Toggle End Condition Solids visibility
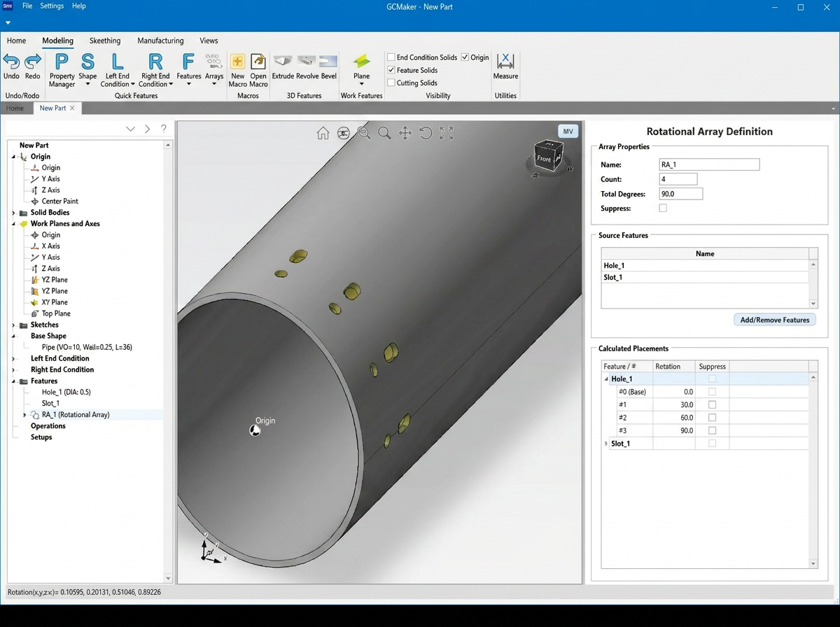 click(x=391, y=57)
